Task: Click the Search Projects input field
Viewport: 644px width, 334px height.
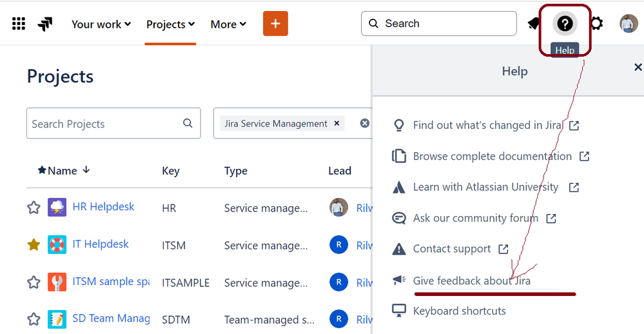Action: [103, 124]
